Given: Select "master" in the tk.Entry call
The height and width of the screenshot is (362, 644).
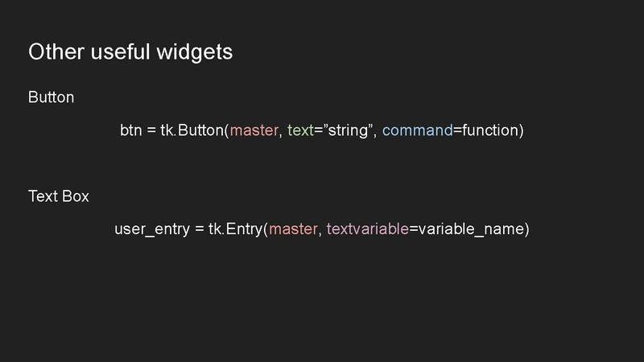Looking at the screenshot, I should 295,229.
